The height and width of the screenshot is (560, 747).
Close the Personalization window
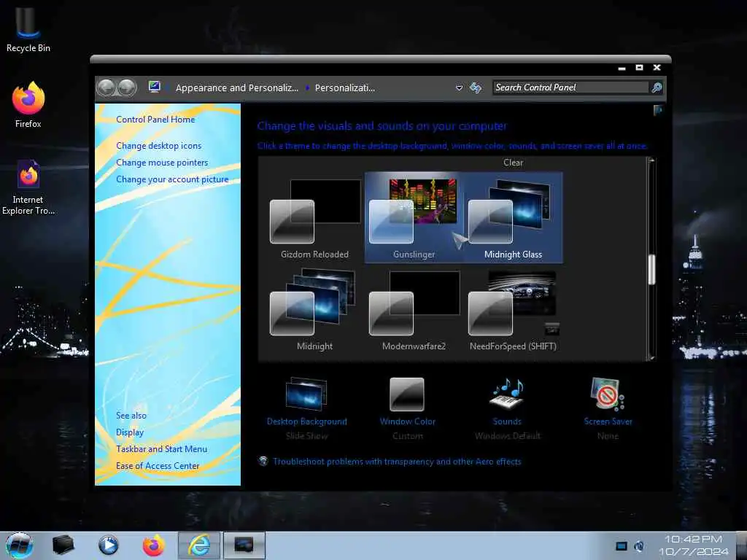pyautogui.click(x=657, y=68)
